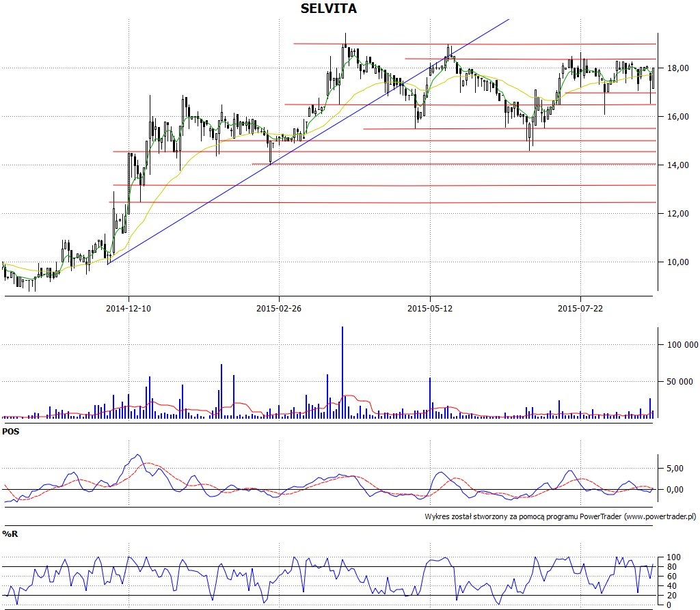Screen dimensions: 700x610
Task: Click the 16,00 price axis label
Action: pos(677,116)
